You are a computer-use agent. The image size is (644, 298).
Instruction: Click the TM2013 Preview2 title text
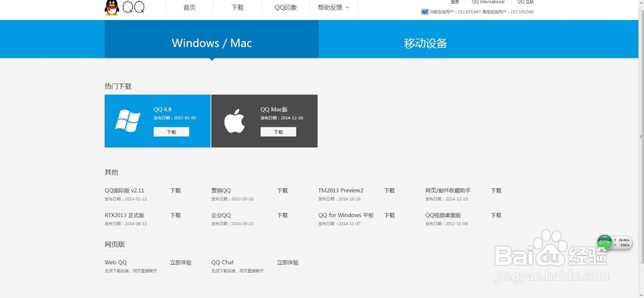(x=341, y=191)
